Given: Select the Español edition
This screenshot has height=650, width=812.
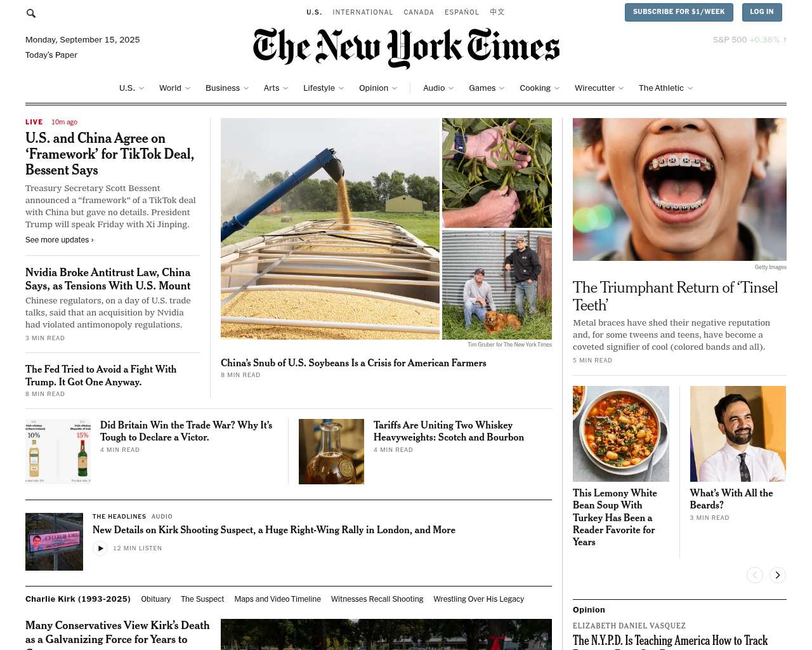Looking at the screenshot, I should click(462, 12).
